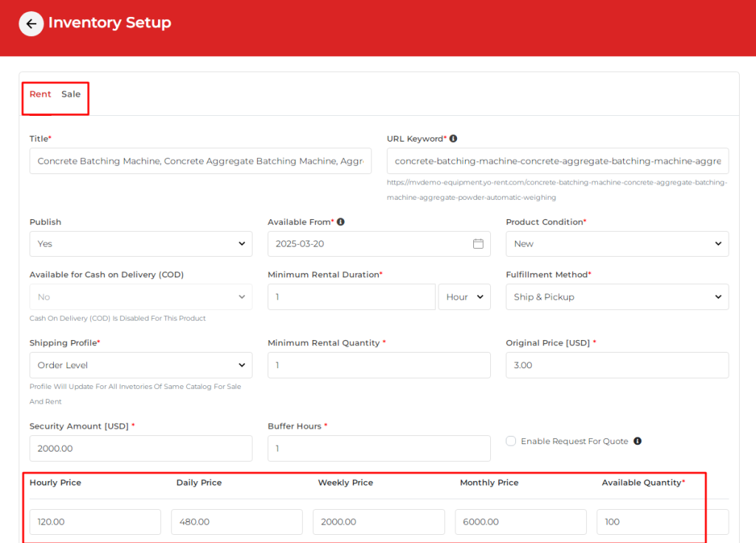Open the Fulfillment Method dropdown

[616, 297]
